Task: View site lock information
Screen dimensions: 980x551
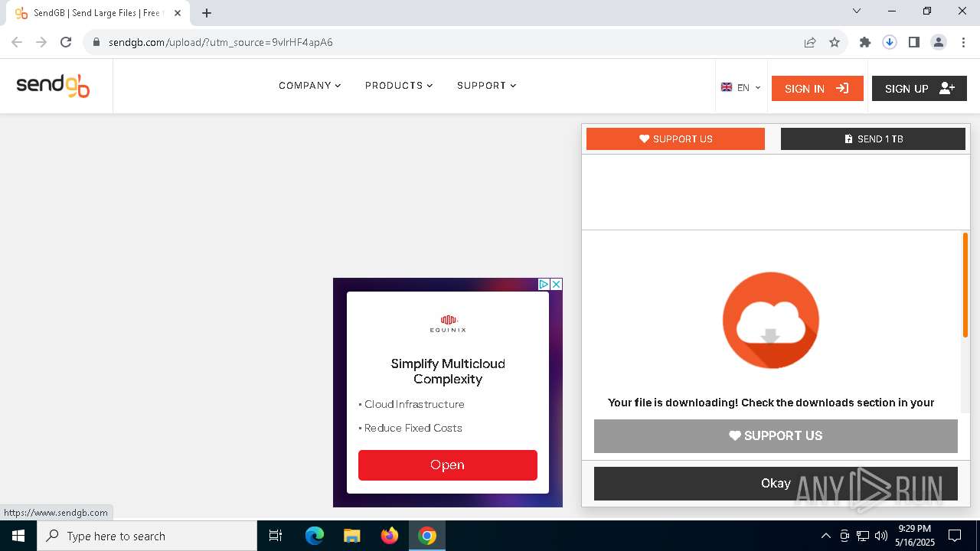Action: tap(96, 42)
